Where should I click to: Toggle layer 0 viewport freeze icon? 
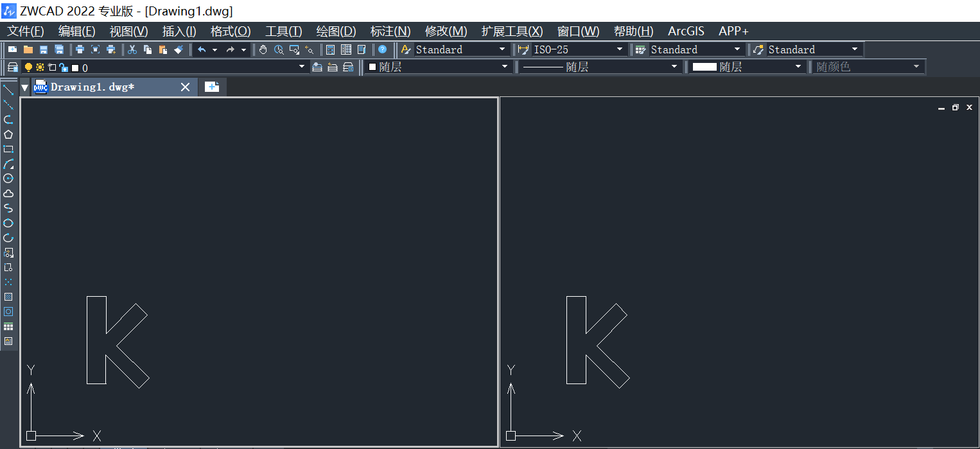[52, 67]
